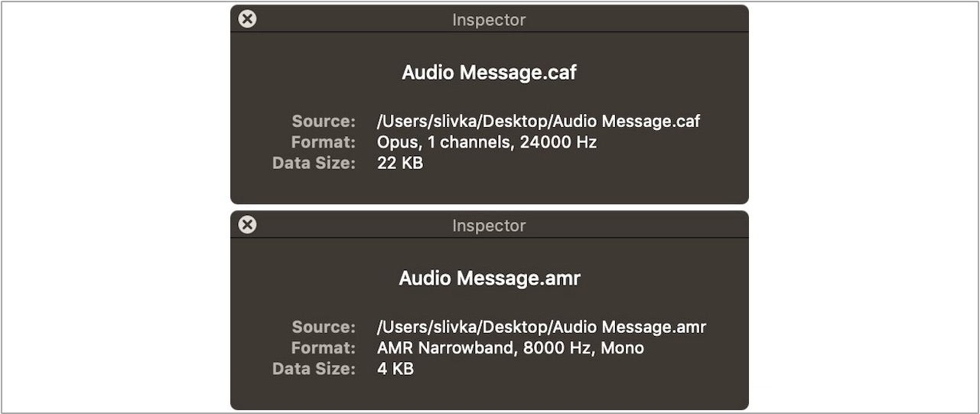Click the 22 KB data size value

400,163
